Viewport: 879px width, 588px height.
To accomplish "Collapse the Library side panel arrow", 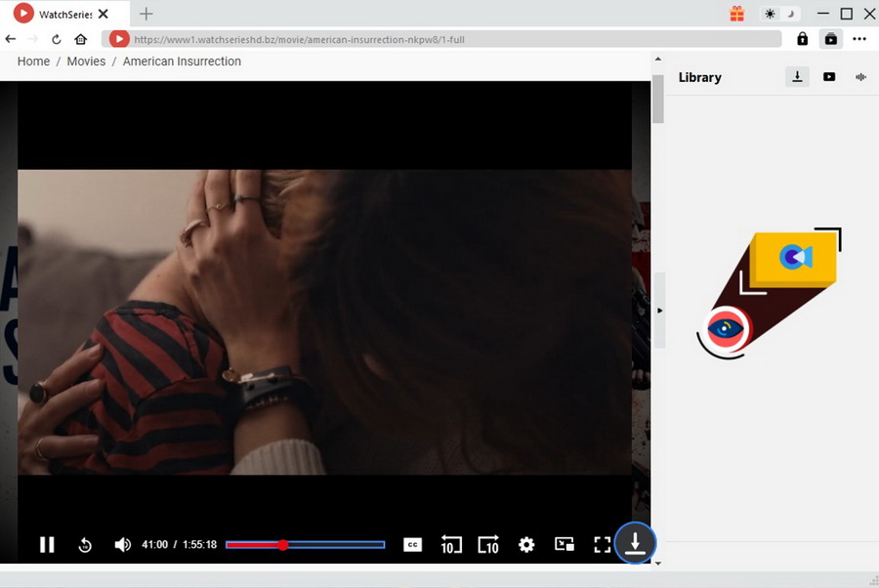I will [x=659, y=311].
